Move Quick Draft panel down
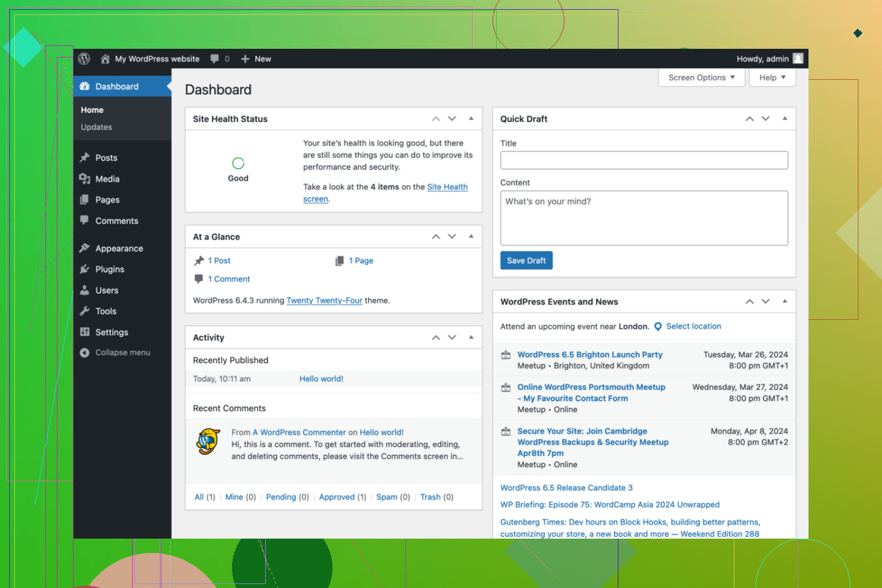Screen dimensions: 882x588 [765, 119]
